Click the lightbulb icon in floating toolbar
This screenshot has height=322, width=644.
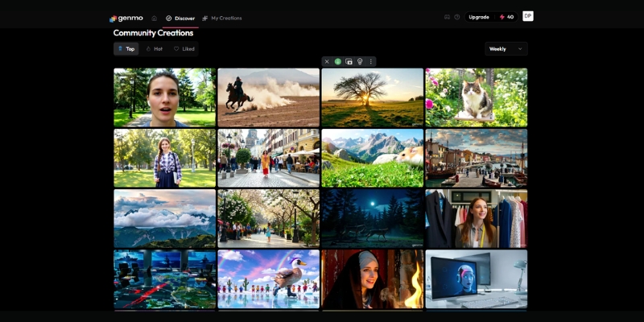click(360, 62)
